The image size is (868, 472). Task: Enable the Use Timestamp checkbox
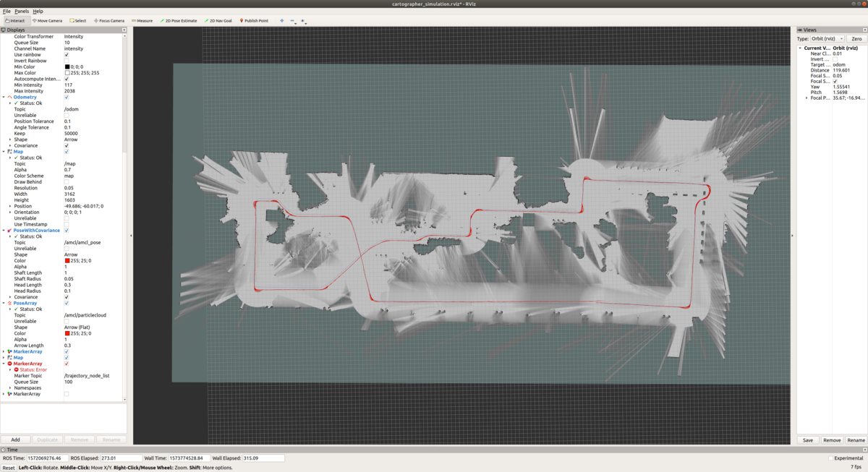pyautogui.click(x=67, y=225)
